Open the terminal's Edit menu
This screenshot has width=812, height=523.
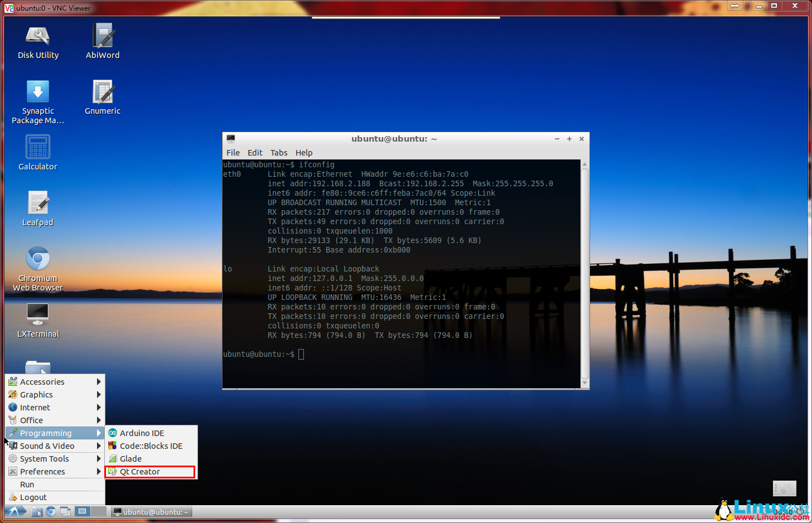point(255,153)
